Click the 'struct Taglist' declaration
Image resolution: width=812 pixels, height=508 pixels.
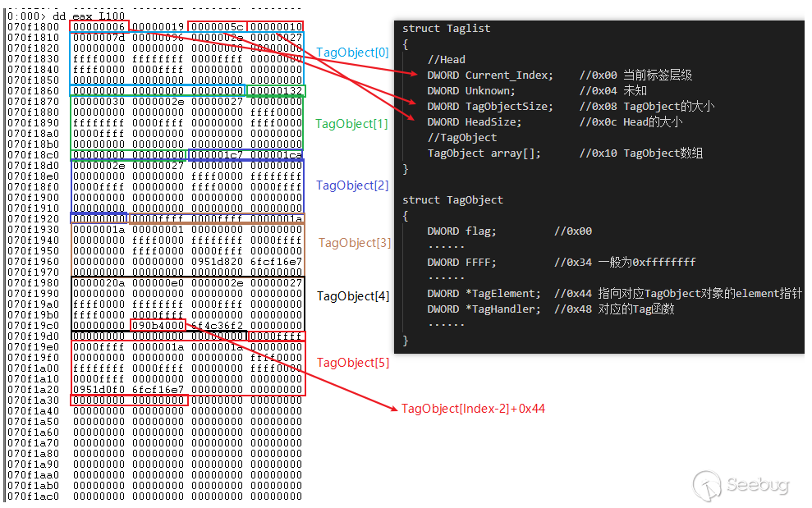coord(447,29)
